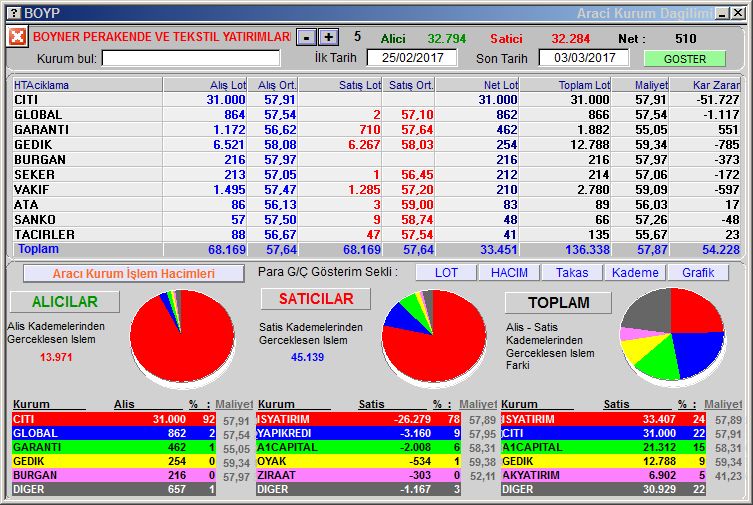Open the Grafik view
The image size is (753, 505).
(x=698, y=273)
